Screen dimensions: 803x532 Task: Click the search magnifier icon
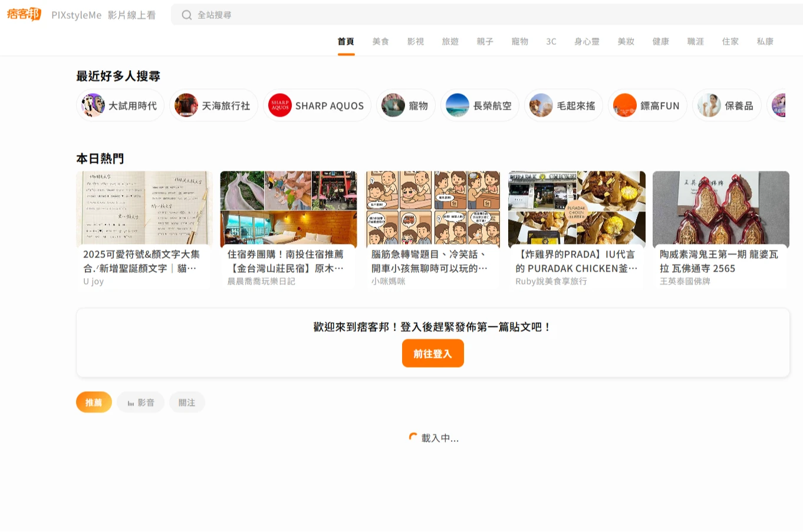pyautogui.click(x=186, y=15)
